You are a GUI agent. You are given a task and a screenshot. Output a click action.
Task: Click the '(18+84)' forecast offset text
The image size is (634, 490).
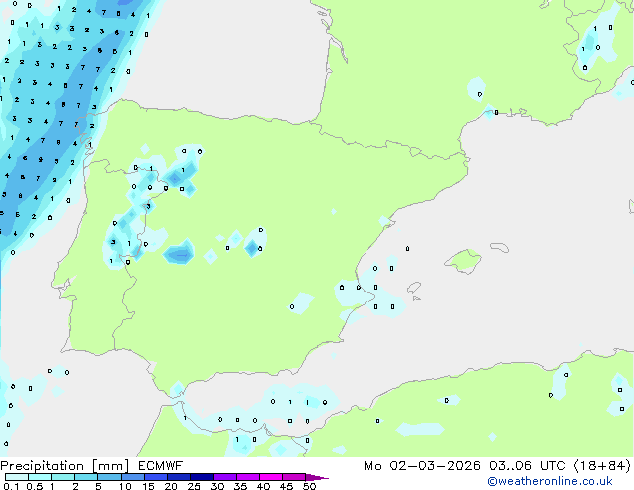coord(602,466)
